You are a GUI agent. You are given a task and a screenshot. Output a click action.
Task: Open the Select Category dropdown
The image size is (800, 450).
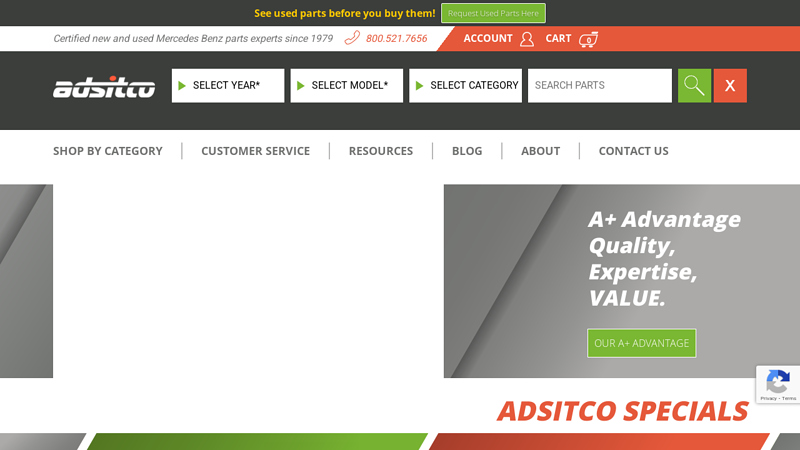[x=465, y=86]
